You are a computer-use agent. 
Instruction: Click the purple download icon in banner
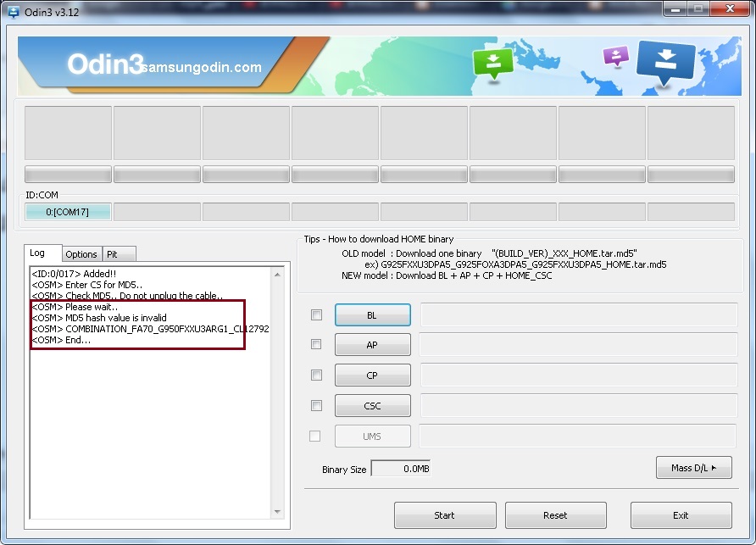tap(616, 56)
